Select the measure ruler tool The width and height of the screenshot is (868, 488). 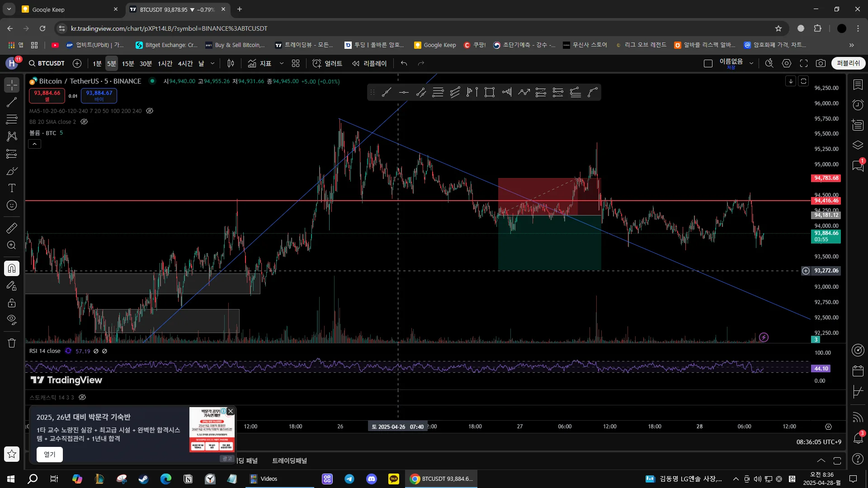[x=12, y=228]
